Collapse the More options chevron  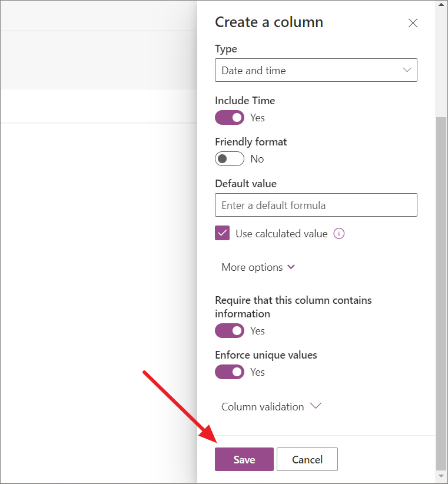point(291,267)
